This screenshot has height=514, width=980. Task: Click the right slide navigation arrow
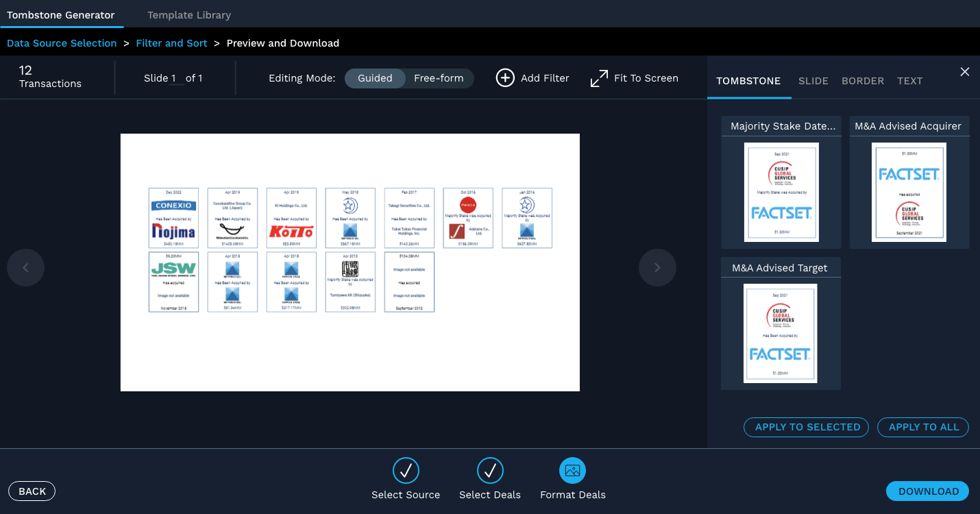point(657,267)
